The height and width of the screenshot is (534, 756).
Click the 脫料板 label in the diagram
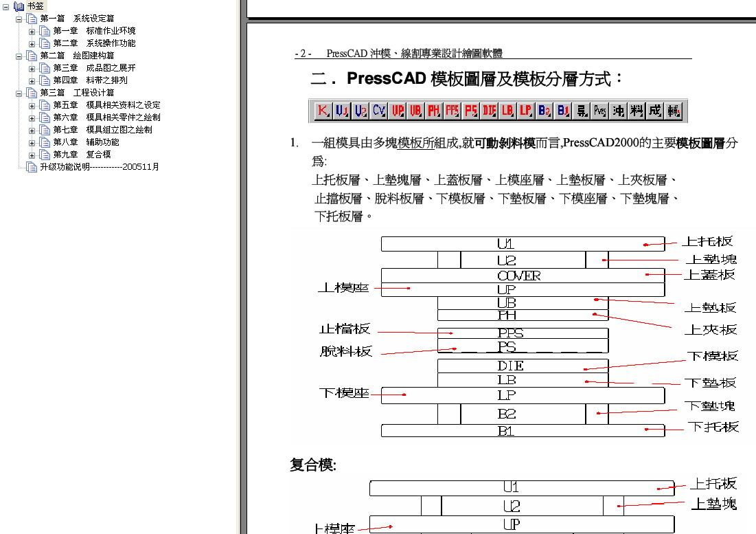coord(345,352)
